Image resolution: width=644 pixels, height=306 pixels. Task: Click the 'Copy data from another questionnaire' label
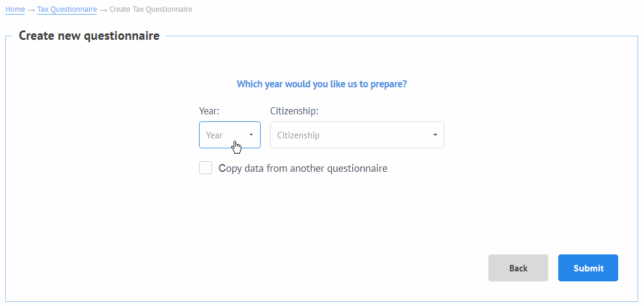click(303, 169)
